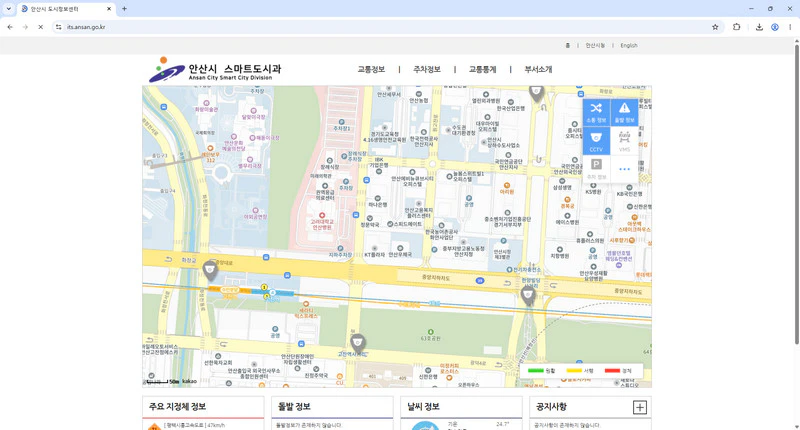Viewport: 800px width, 430px height.
Task: Toggle the 돌발 정보 incident warning layer
Action: click(x=624, y=112)
